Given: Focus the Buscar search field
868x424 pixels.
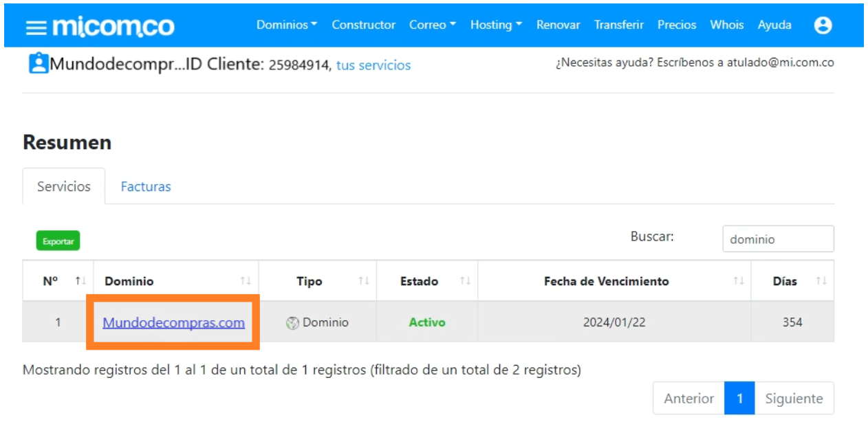Looking at the screenshot, I should click(778, 239).
